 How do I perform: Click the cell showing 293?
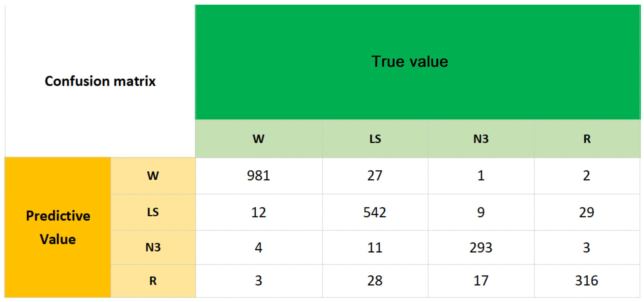[481, 247]
